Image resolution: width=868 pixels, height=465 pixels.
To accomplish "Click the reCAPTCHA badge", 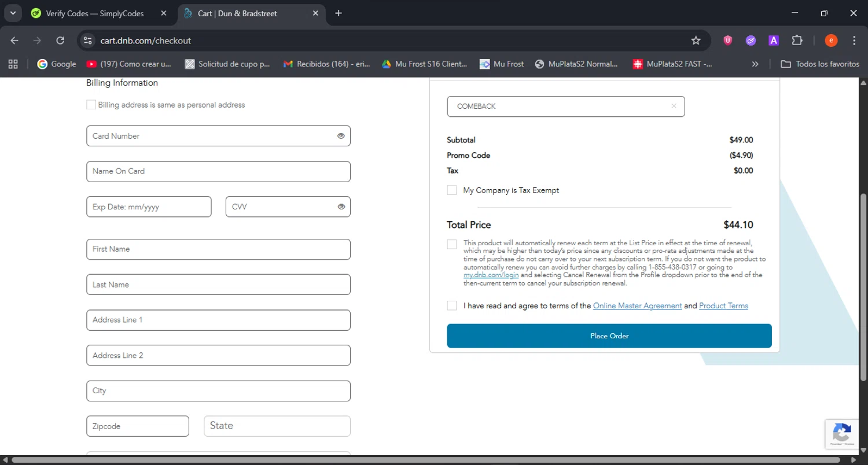I will click(x=842, y=434).
